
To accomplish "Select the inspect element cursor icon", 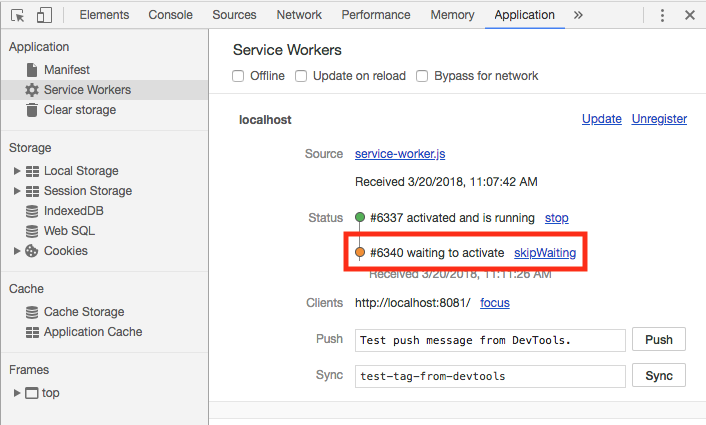I will [x=17, y=15].
